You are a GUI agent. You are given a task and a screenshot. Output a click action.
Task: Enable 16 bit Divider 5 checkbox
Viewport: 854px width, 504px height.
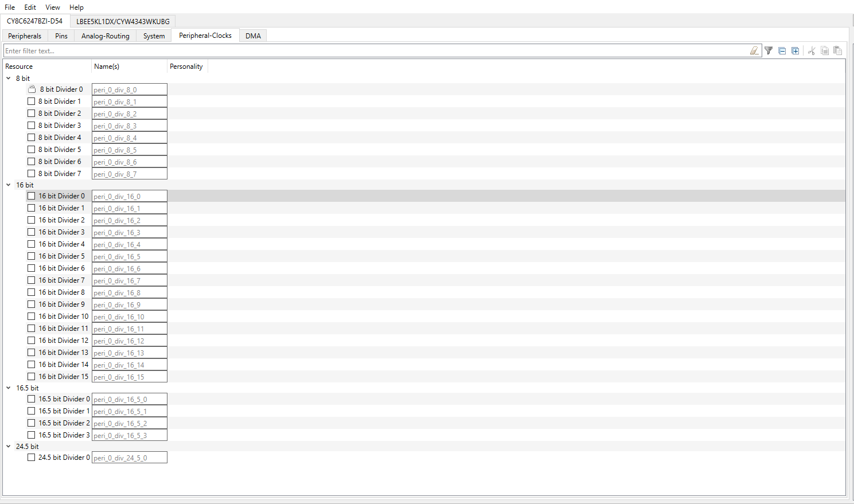32,256
